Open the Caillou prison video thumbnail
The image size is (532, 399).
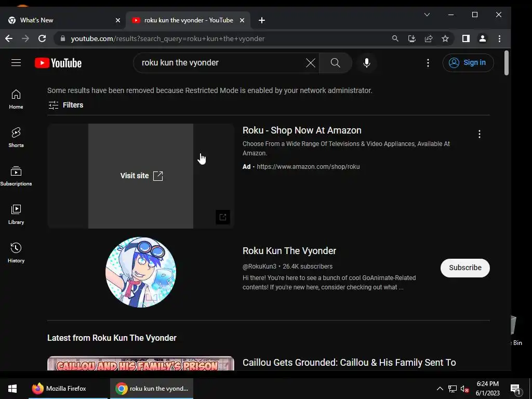[x=141, y=364]
